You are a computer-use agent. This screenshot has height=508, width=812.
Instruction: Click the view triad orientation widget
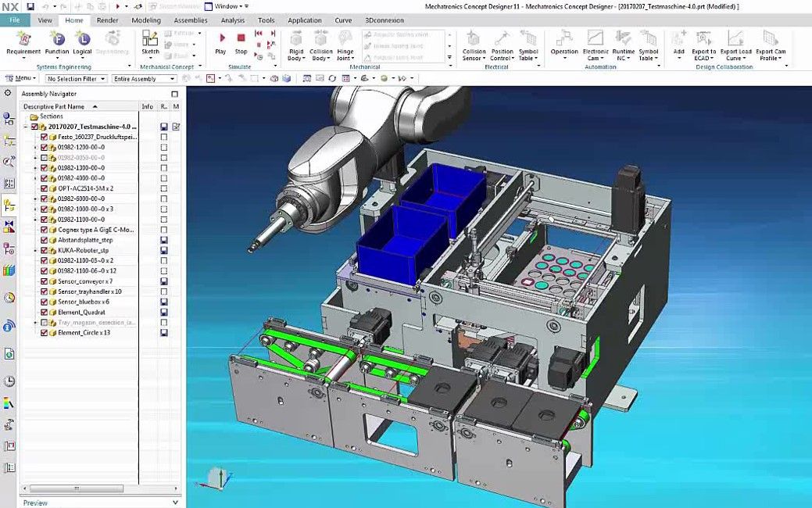pyautogui.click(x=216, y=480)
